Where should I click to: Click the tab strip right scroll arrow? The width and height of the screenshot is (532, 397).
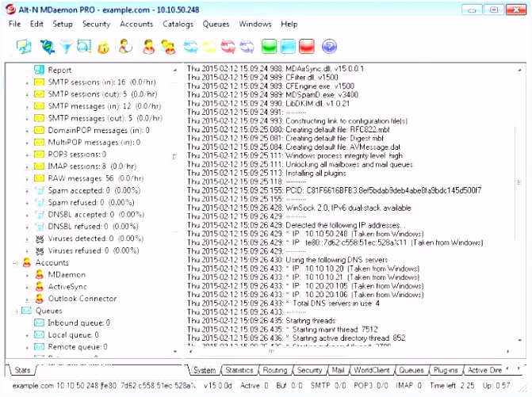pyautogui.click(x=519, y=368)
